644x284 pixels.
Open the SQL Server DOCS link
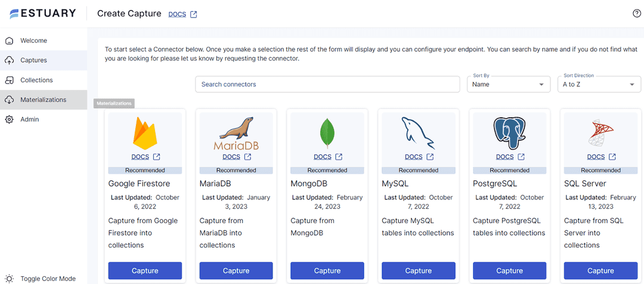pyautogui.click(x=596, y=157)
